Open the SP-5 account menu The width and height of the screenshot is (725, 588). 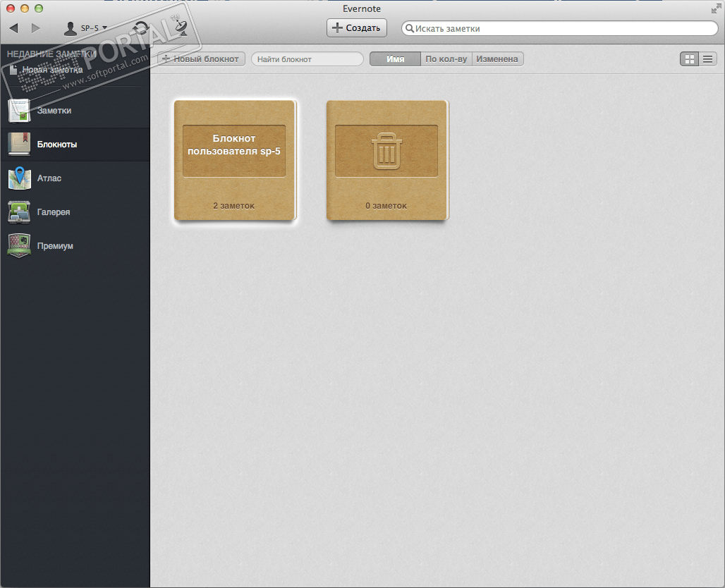click(85, 28)
